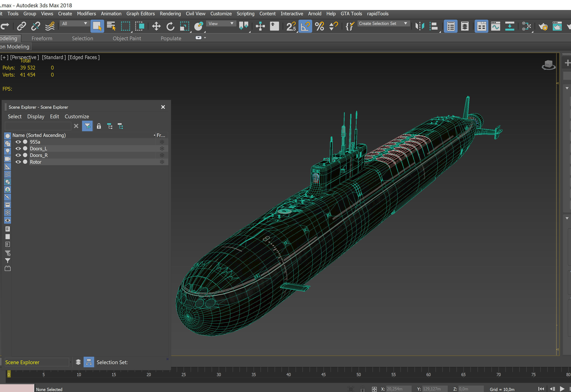Click the Edged Faces viewport label
This screenshot has height=392, width=571.
pyautogui.click(x=84, y=57)
